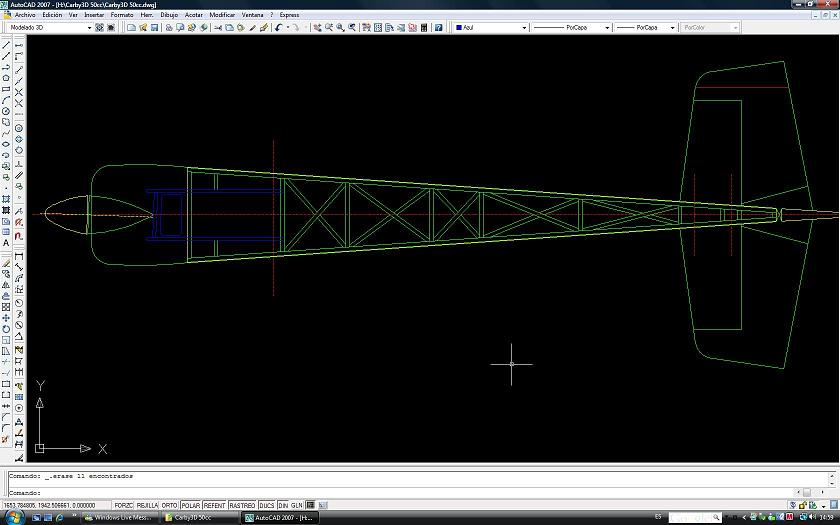Toggle REFENT object snap in the status bar

click(214, 506)
